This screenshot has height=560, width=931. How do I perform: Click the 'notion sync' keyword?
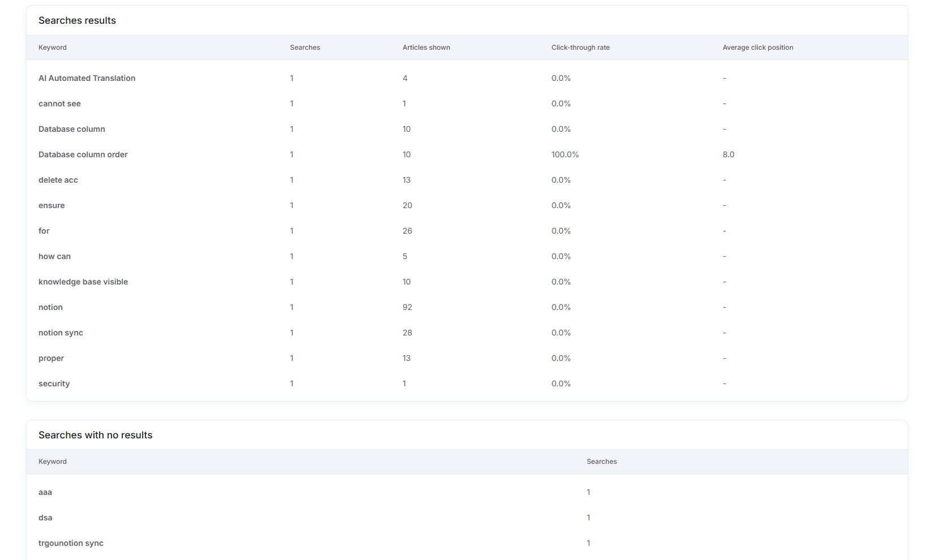(x=61, y=333)
